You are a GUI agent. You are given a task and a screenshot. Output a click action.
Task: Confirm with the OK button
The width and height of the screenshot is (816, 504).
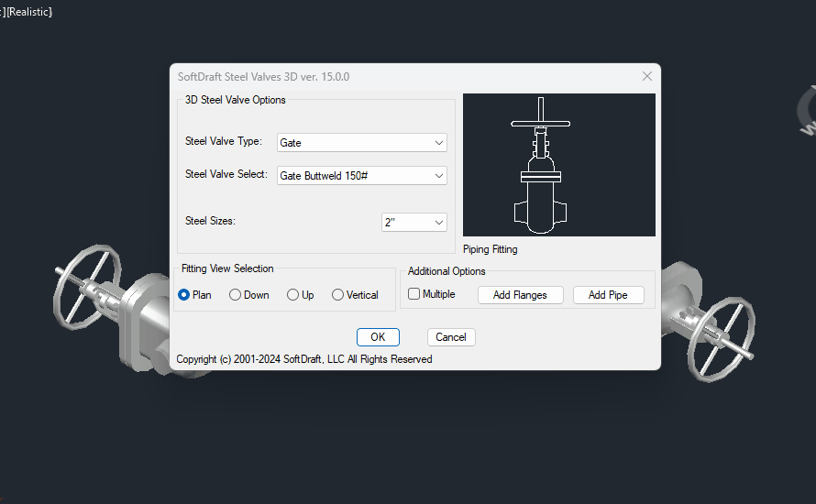(378, 337)
